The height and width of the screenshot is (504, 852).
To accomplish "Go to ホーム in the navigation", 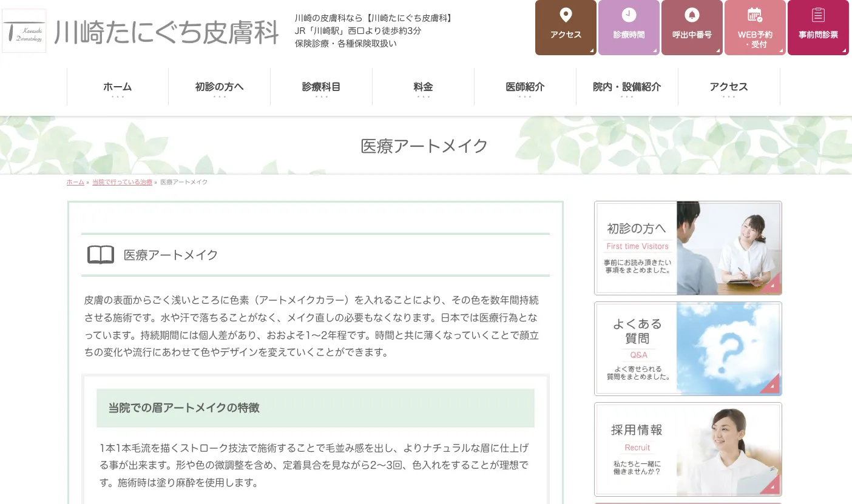I will pyautogui.click(x=118, y=87).
